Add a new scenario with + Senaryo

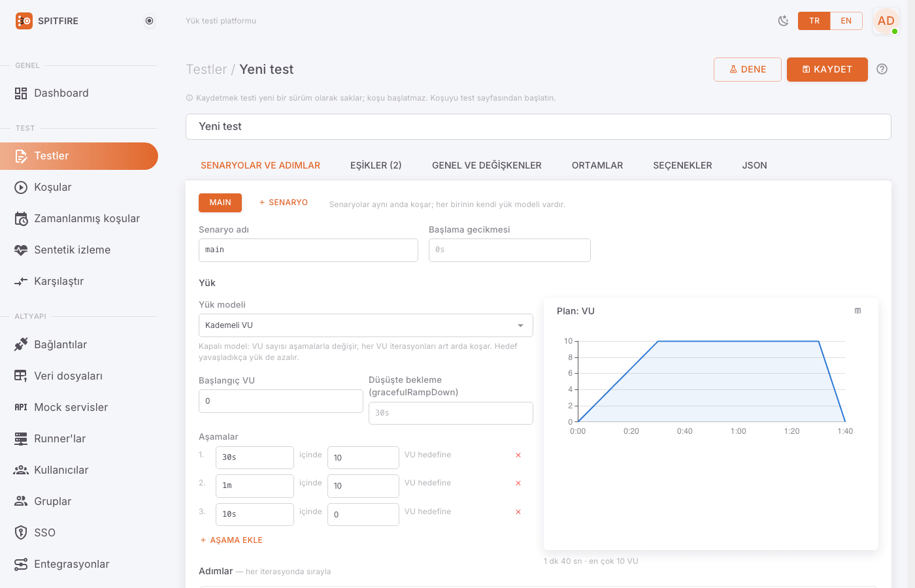point(284,203)
